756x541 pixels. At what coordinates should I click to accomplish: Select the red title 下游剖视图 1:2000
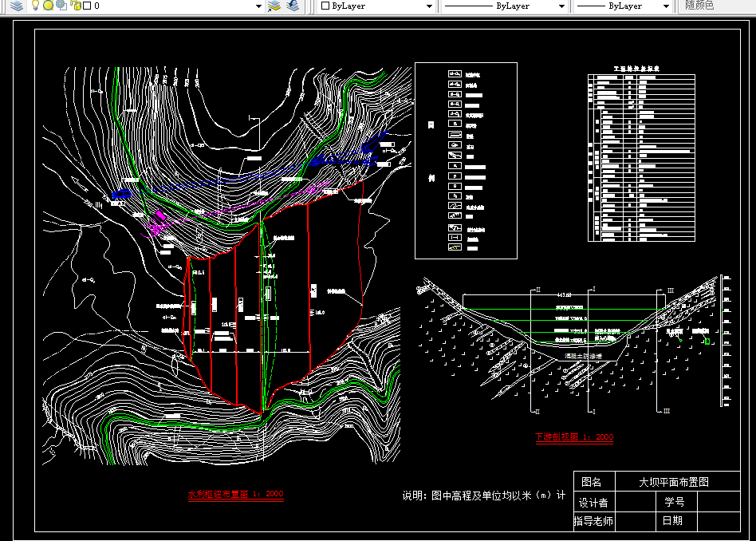tap(574, 437)
